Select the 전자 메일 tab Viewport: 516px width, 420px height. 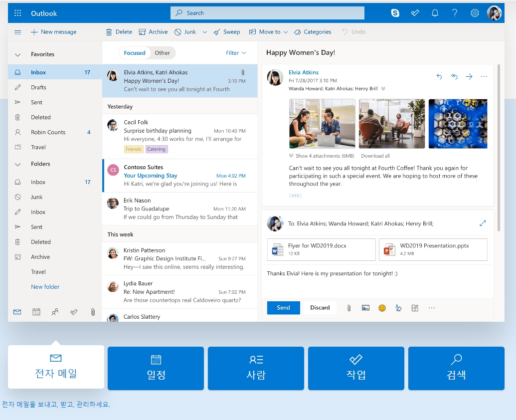[x=56, y=367]
